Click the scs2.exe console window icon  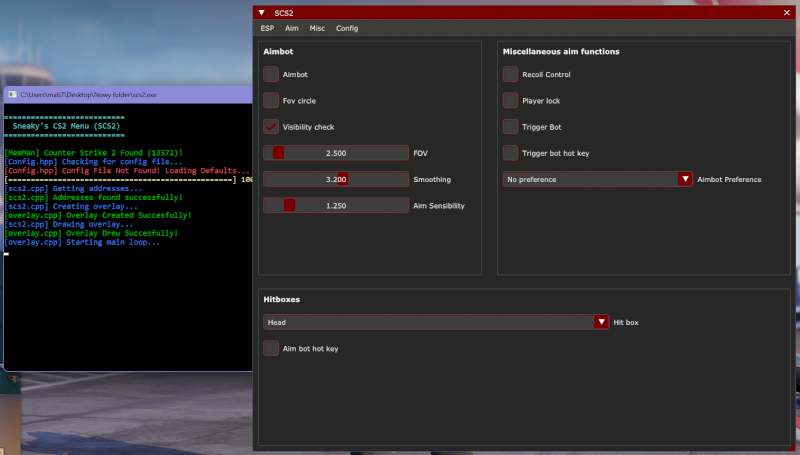click(x=12, y=94)
